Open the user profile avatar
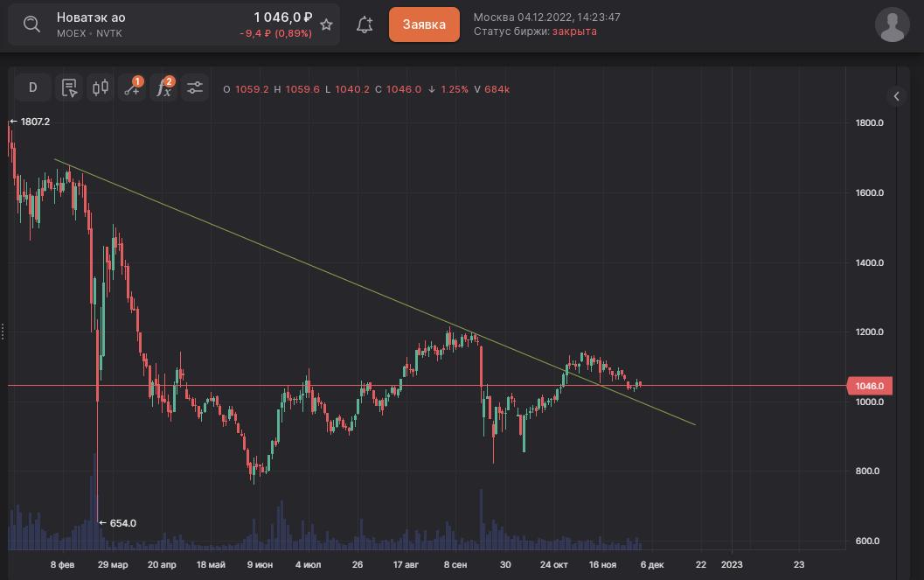Viewport: 924px width, 580px height. [x=892, y=24]
